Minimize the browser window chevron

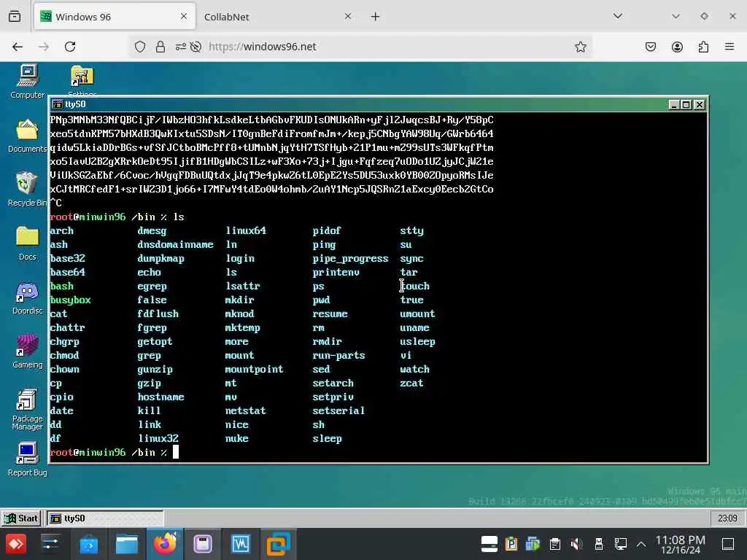pyautogui.click(x=676, y=16)
